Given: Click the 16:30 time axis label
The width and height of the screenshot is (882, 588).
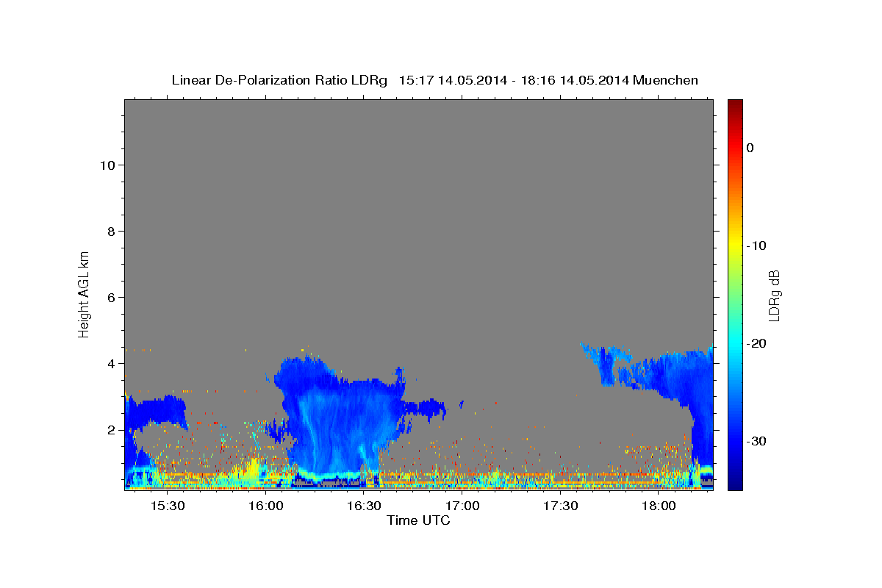Looking at the screenshot, I should (x=364, y=506).
